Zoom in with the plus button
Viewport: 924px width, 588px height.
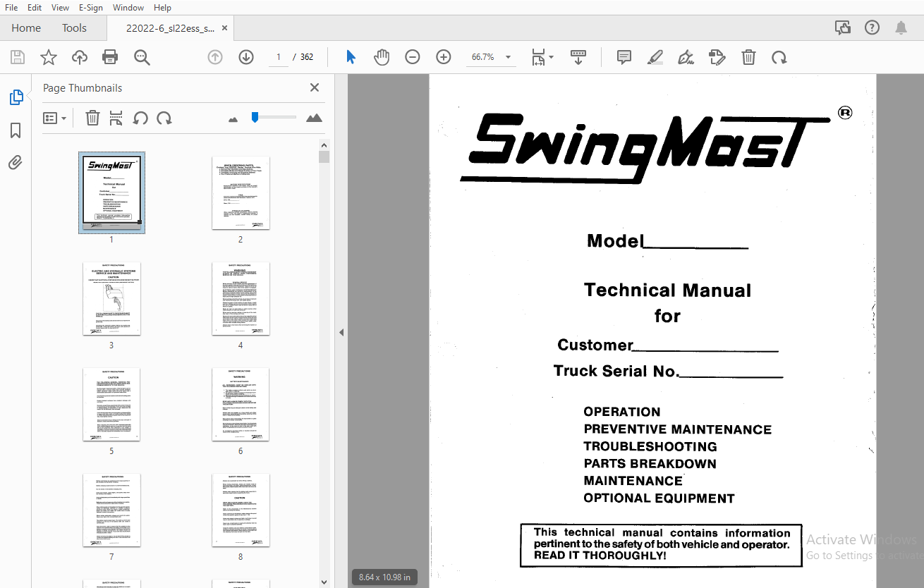(444, 57)
